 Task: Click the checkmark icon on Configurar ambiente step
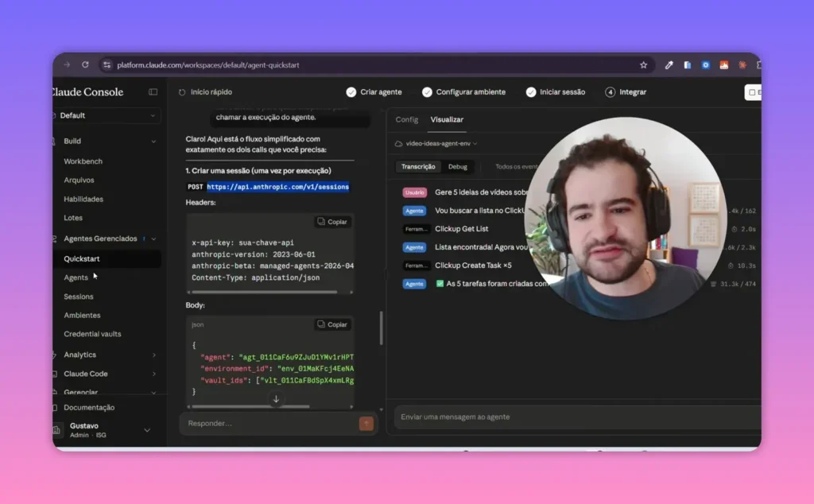click(x=427, y=91)
